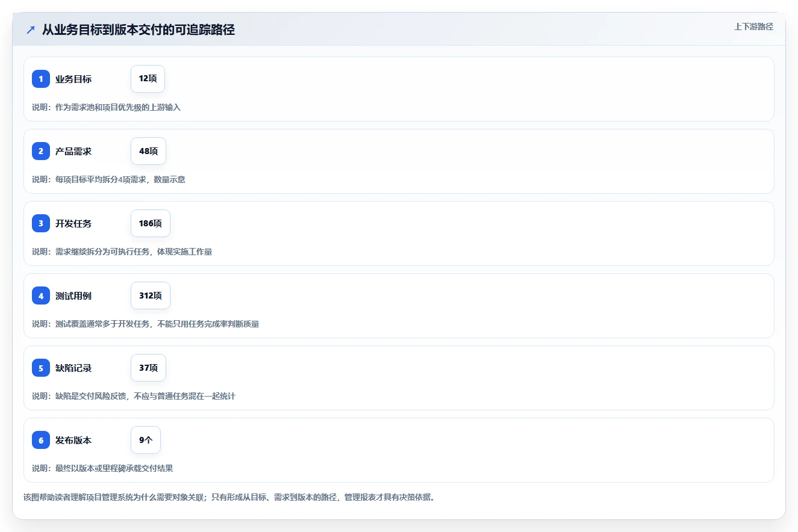Click the step 1 number badge
Screen dimensions: 798x532
click(41, 79)
